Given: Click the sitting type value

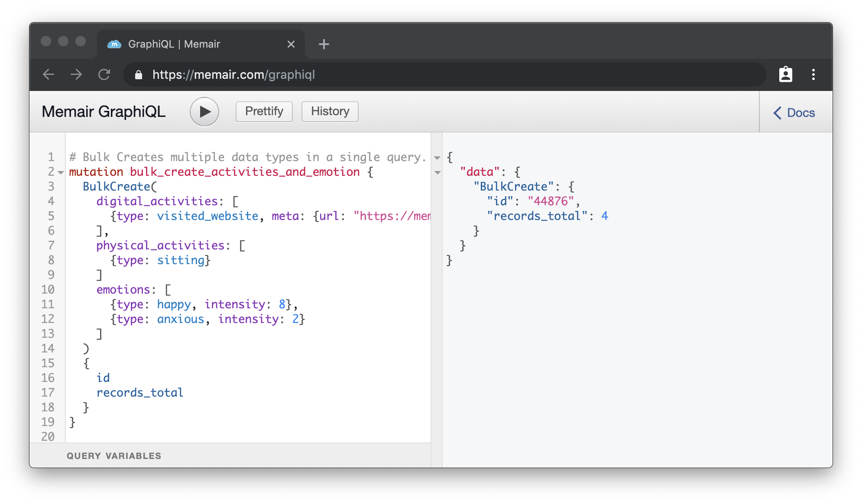Looking at the screenshot, I should 180,260.
